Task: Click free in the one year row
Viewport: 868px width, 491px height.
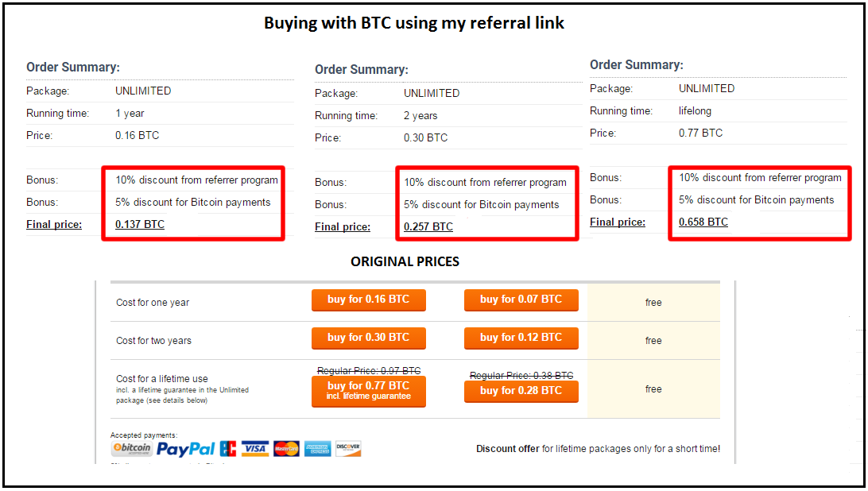Action: tap(653, 302)
